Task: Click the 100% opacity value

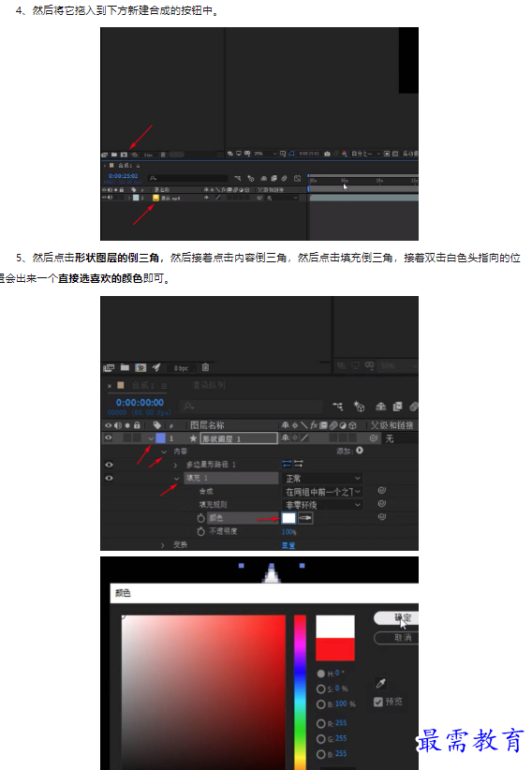Action: click(x=288, y=532)
